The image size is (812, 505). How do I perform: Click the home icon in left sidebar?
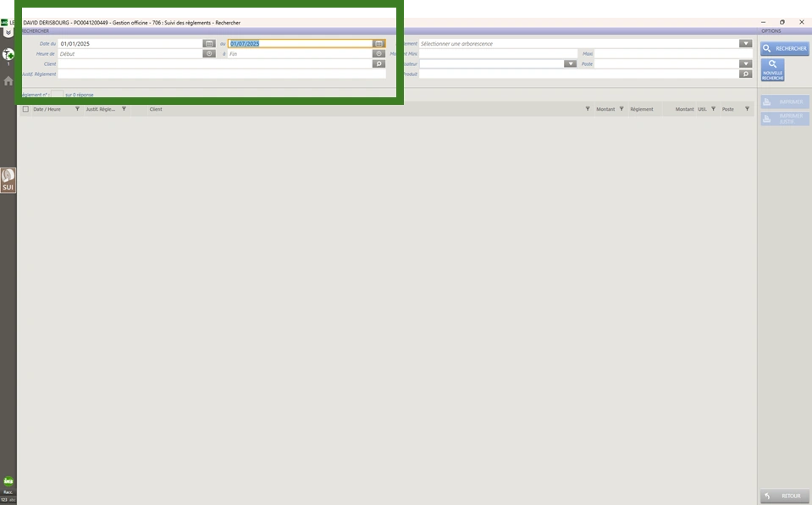pos(8,81)
